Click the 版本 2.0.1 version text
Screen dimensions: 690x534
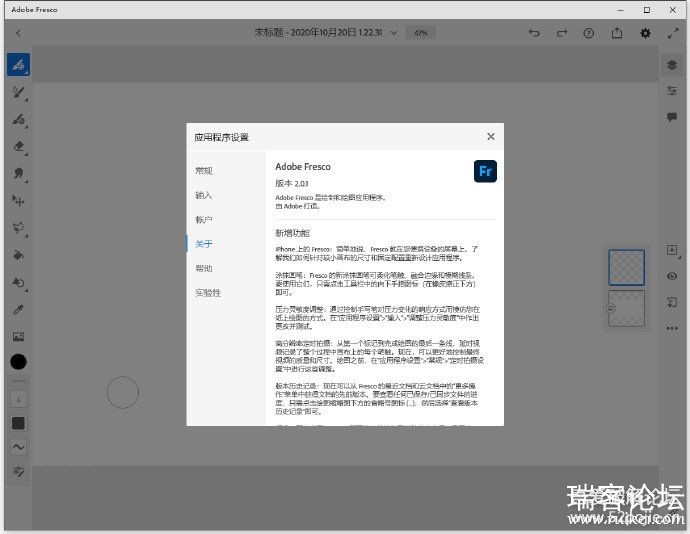292,183
